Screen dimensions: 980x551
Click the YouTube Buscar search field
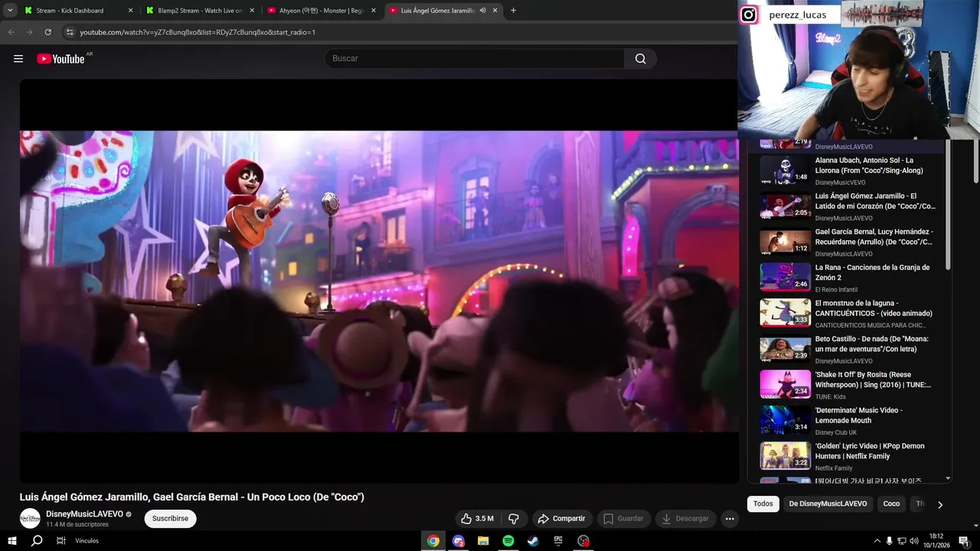[475, 59]
